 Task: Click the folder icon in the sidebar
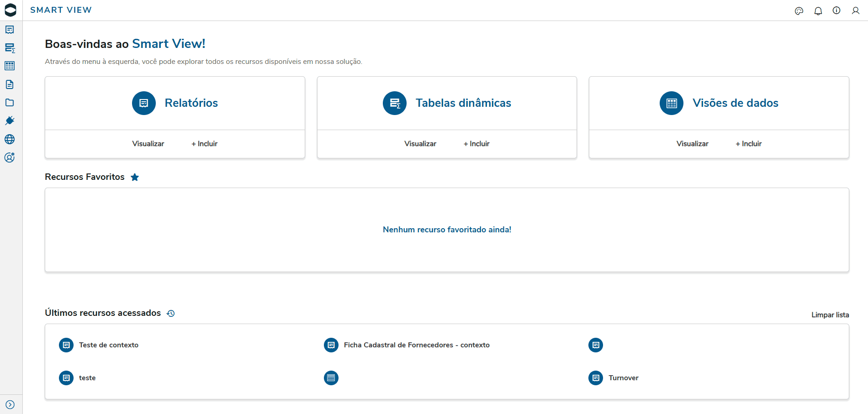10,103
